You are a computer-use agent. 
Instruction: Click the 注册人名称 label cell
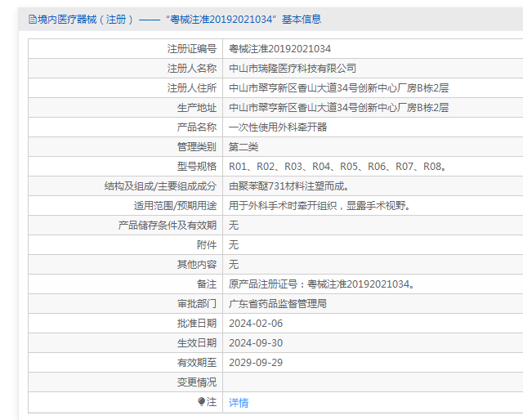125,69
